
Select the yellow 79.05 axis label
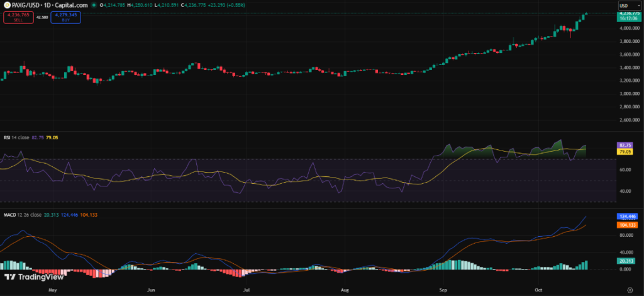point(624,151)
